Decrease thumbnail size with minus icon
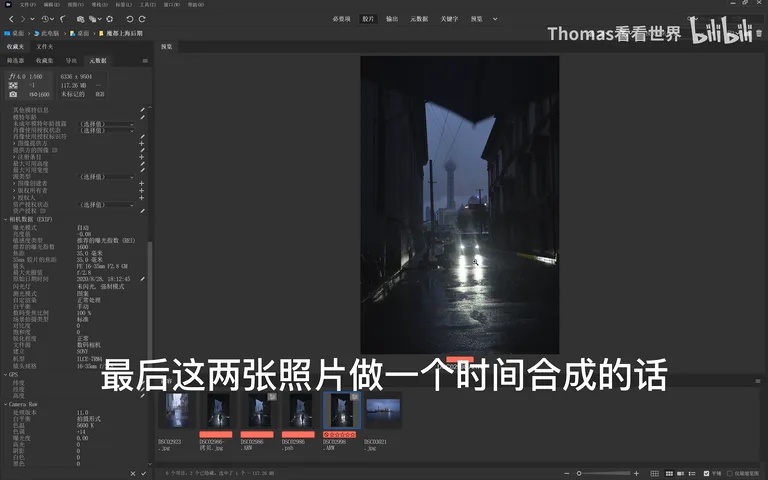 tap(567, 474)
